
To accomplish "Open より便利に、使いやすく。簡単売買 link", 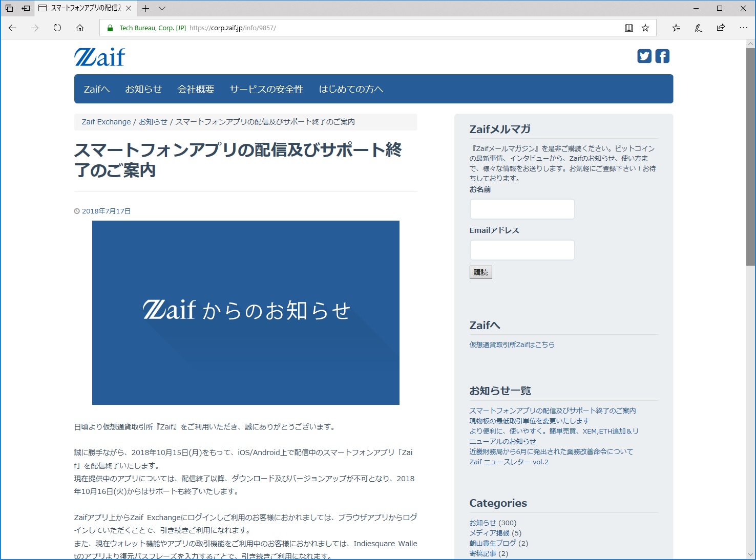I will [554, 436].
